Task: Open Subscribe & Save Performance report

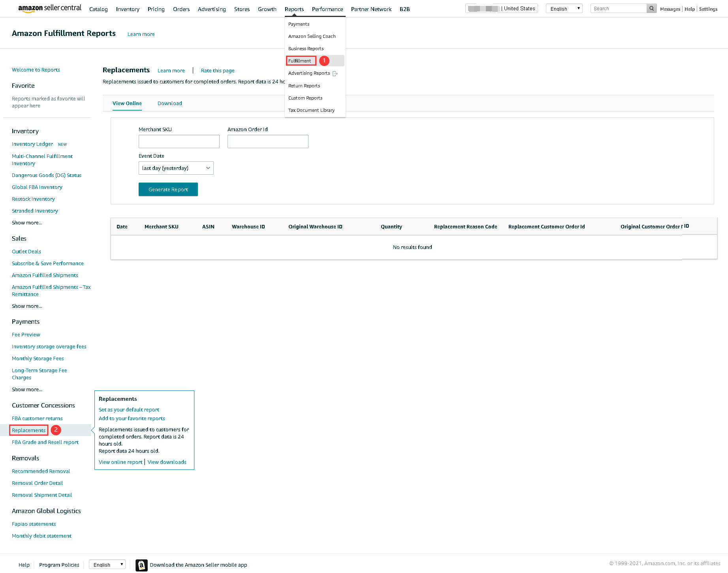Action: 48,264
